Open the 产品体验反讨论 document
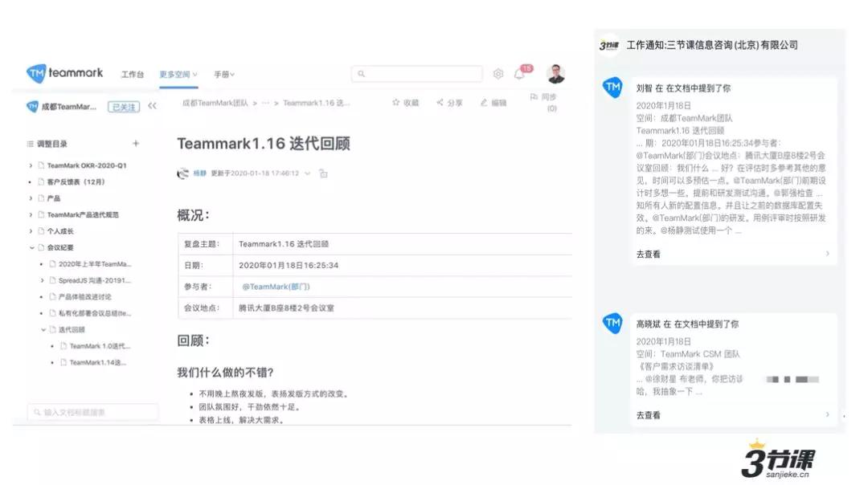 [84, 297]
